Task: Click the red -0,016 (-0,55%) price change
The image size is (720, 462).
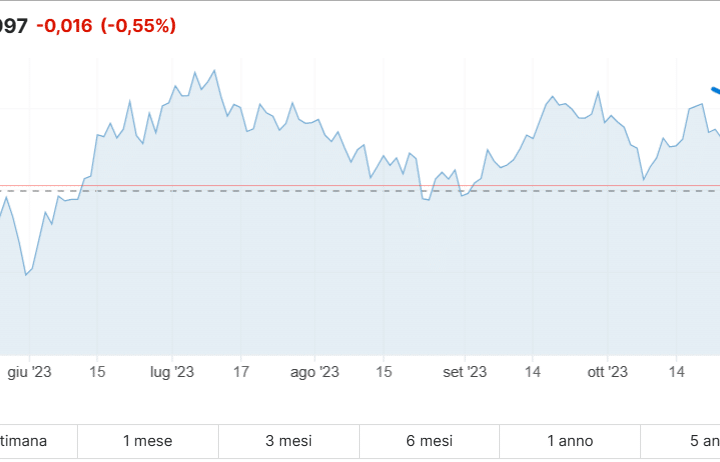Action: point(106,26)
